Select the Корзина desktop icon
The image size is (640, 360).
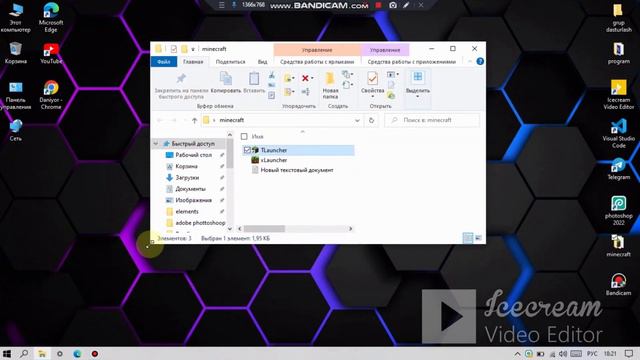pyautogui.click(x=16, y=53)
